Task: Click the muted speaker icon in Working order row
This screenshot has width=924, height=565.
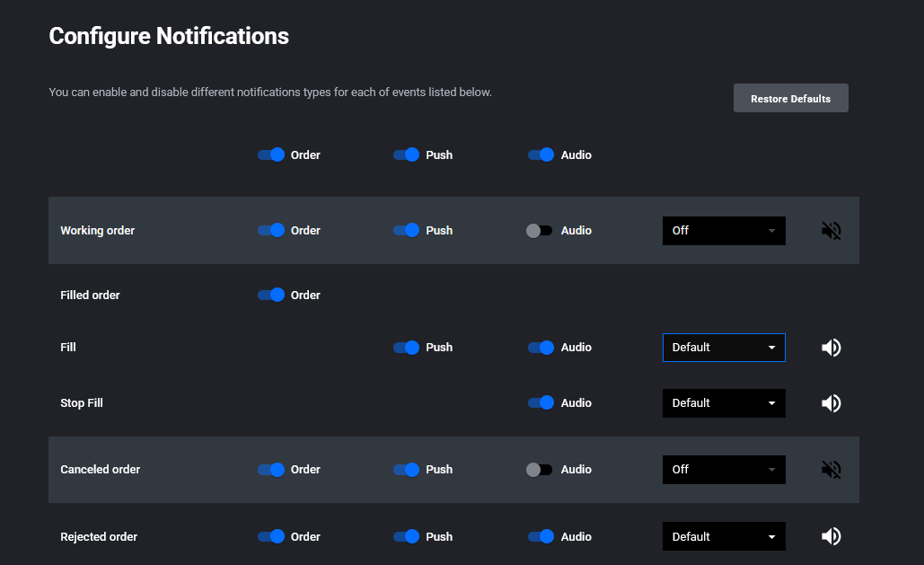Action: point(831,231)
